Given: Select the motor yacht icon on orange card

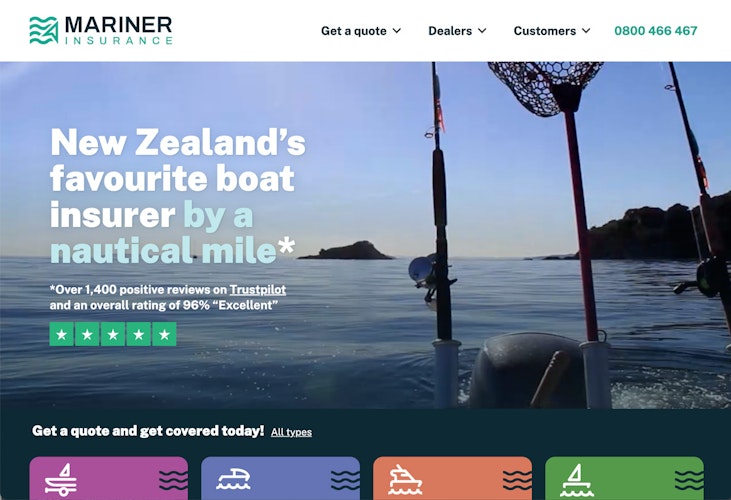Looking at the screenshot, I should pyautogui.click(x=405, y=479).
